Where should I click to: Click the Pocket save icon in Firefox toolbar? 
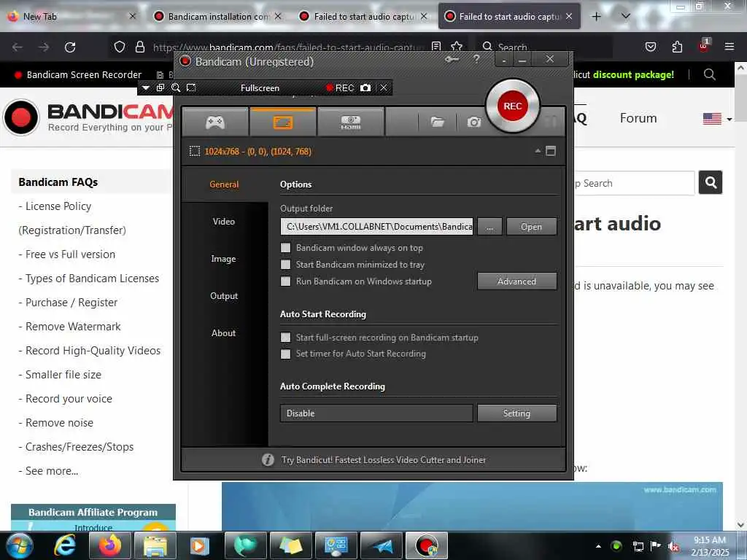tap(650, 47)
